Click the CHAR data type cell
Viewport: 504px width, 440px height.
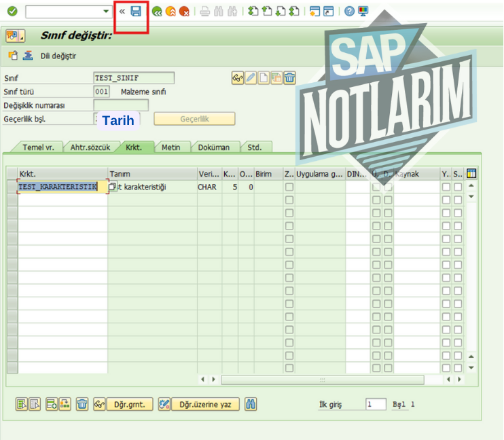209,187
